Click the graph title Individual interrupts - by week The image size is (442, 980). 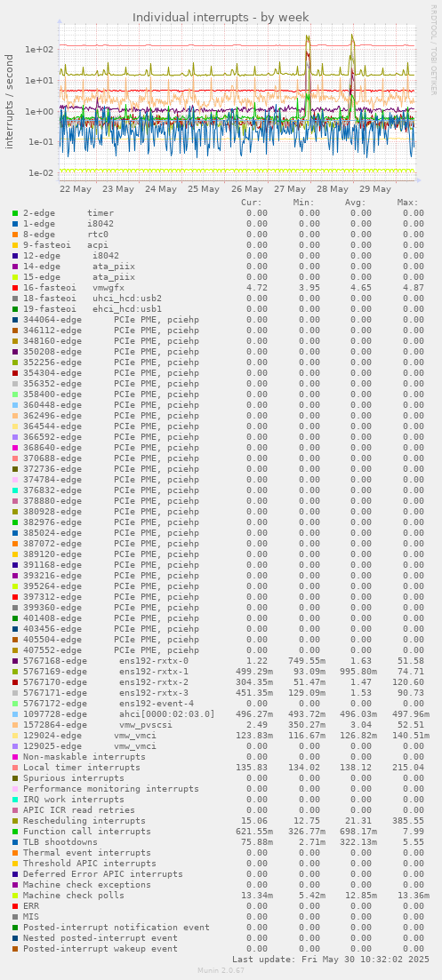(221, 17)
